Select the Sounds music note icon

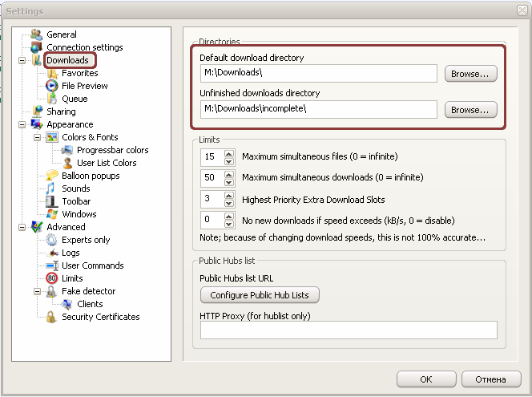(x=52, y=188)
